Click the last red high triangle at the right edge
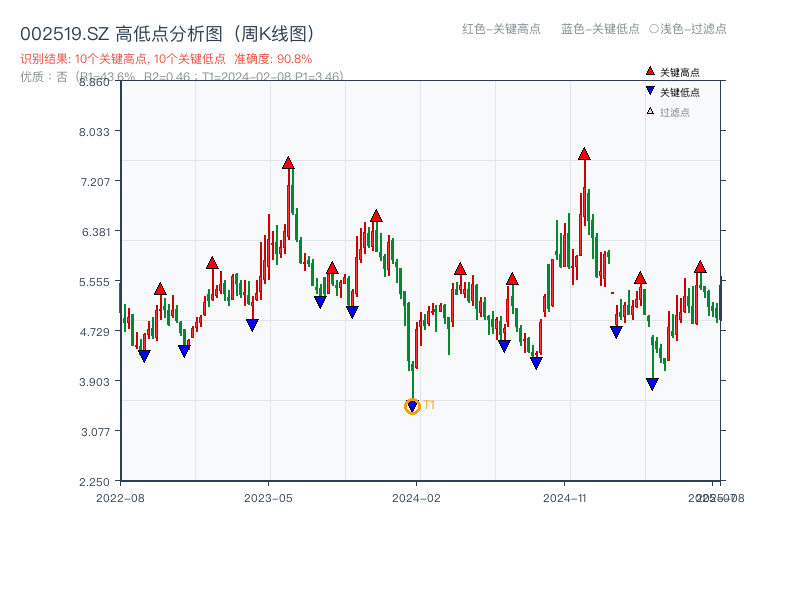 point(700,267)
